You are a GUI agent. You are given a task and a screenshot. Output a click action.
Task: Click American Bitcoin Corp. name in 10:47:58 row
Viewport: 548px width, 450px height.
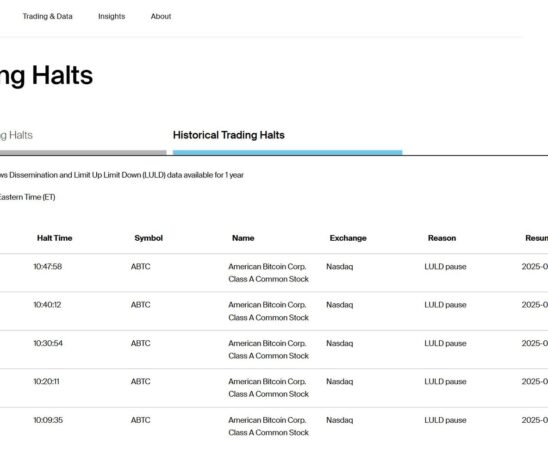point(268,273)
